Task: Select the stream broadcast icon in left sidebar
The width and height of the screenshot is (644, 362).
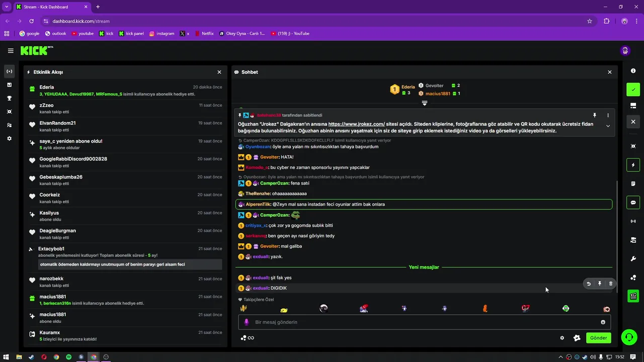Action: [9, 71]
